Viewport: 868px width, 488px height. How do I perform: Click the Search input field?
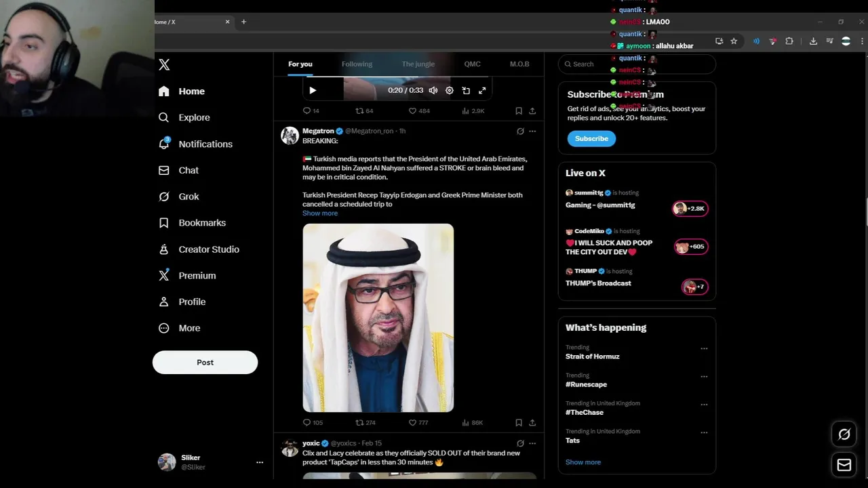point(637,64)
